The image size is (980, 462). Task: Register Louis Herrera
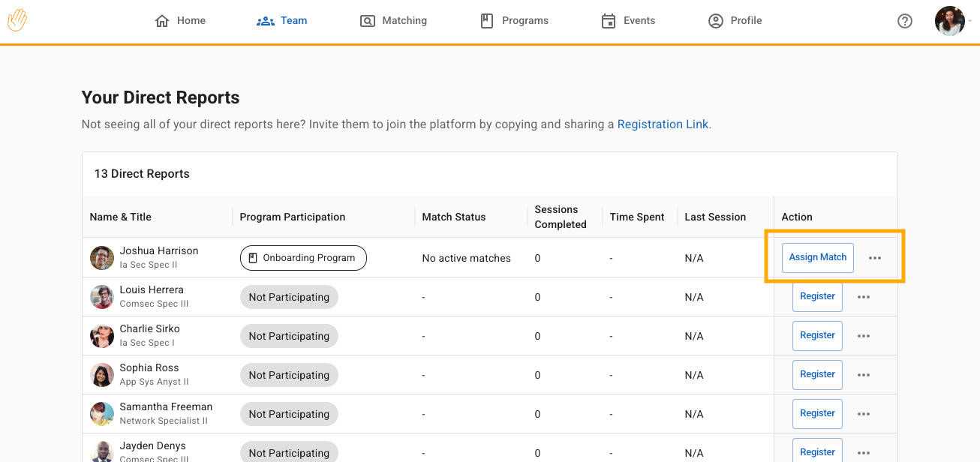pos(817,296)
